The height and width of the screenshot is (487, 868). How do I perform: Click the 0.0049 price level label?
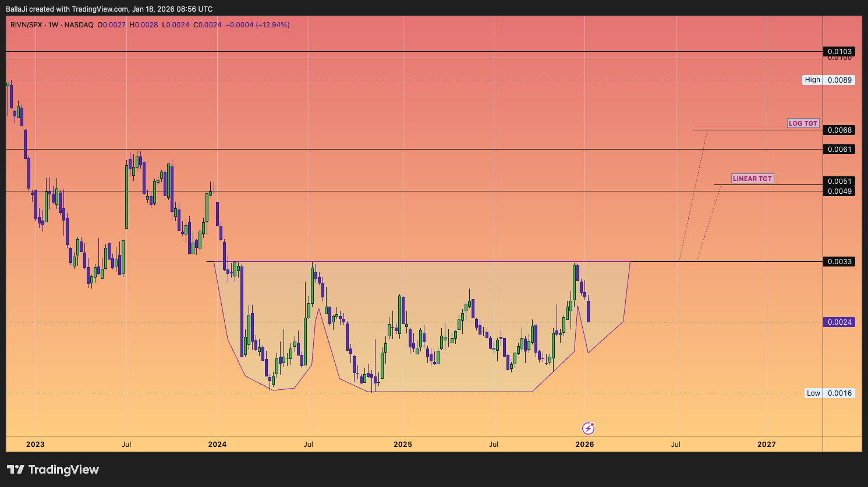click(x=839, y=191)
